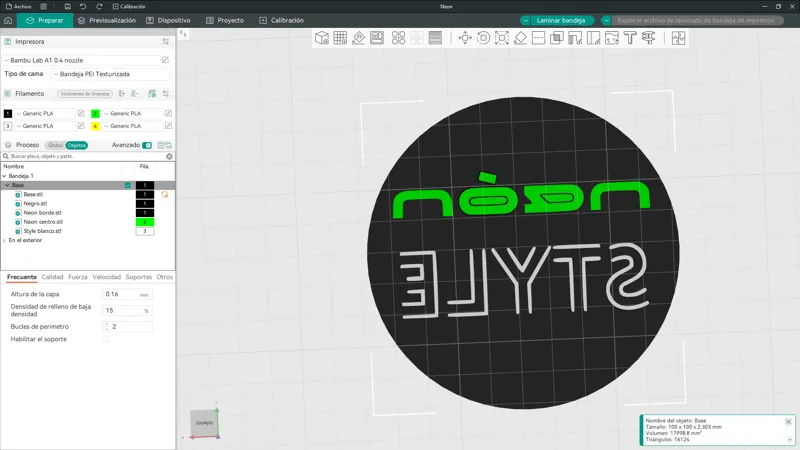Toggle the Base object printable checkbox
The image size is (800, 450).
pos(128,185)
